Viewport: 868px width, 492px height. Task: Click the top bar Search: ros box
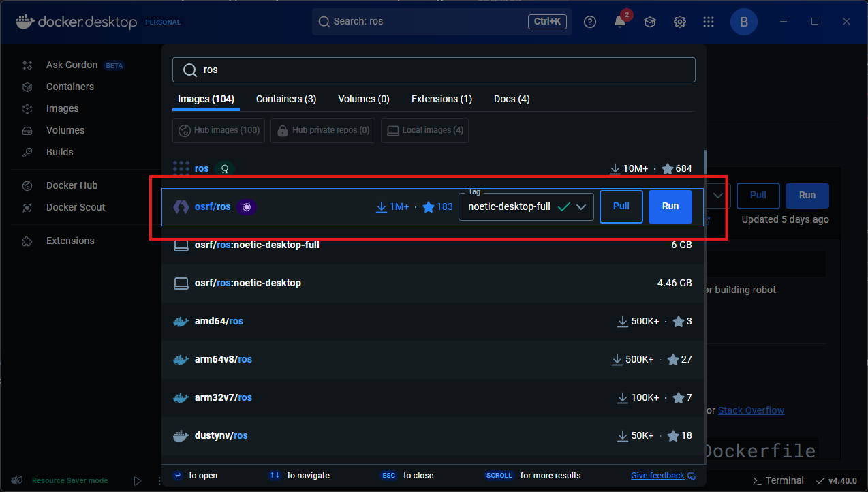point(442,22)
